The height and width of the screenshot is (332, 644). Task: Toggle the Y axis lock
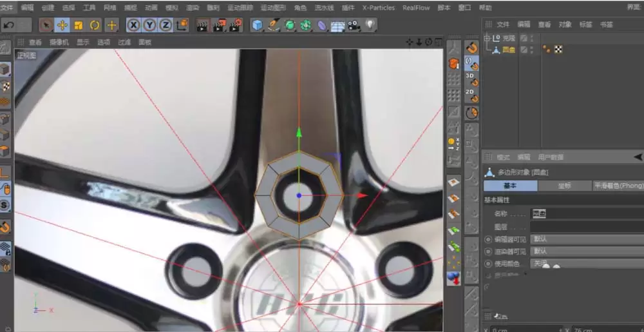pos(149,26)
